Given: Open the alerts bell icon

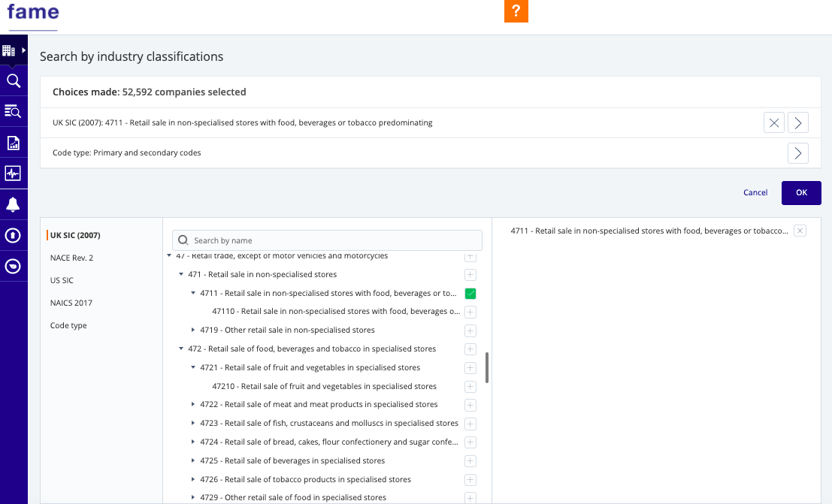Looking at the screenshot, I should (13, 204).
